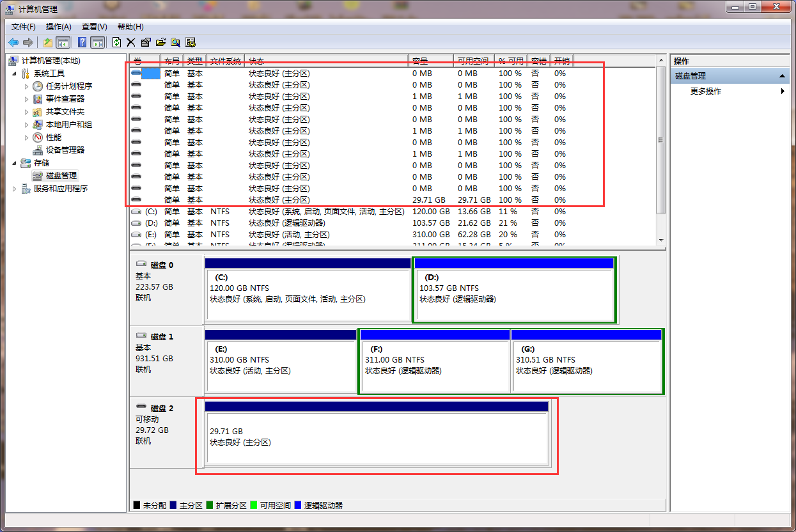This screenshot has height=532, width=796.
Task: Open the 查看(V) menu
Action: [x=94, y=27]
